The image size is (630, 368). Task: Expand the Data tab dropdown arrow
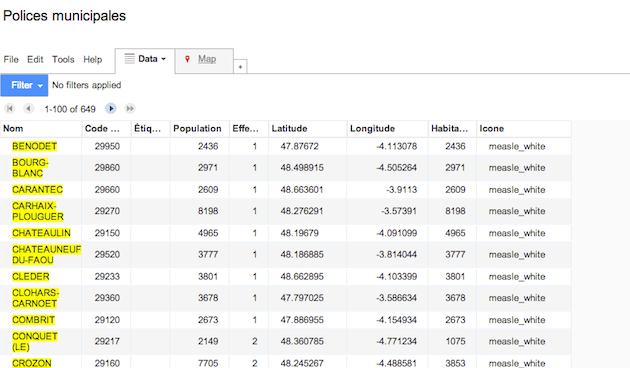tap(164, 59)
